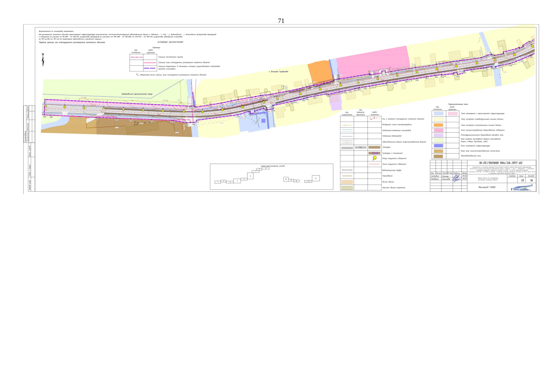Click the Масштаб 1:1000 scale text
Image resolution: width=555 pixels, height=392 pixels.
coord(487,187)
